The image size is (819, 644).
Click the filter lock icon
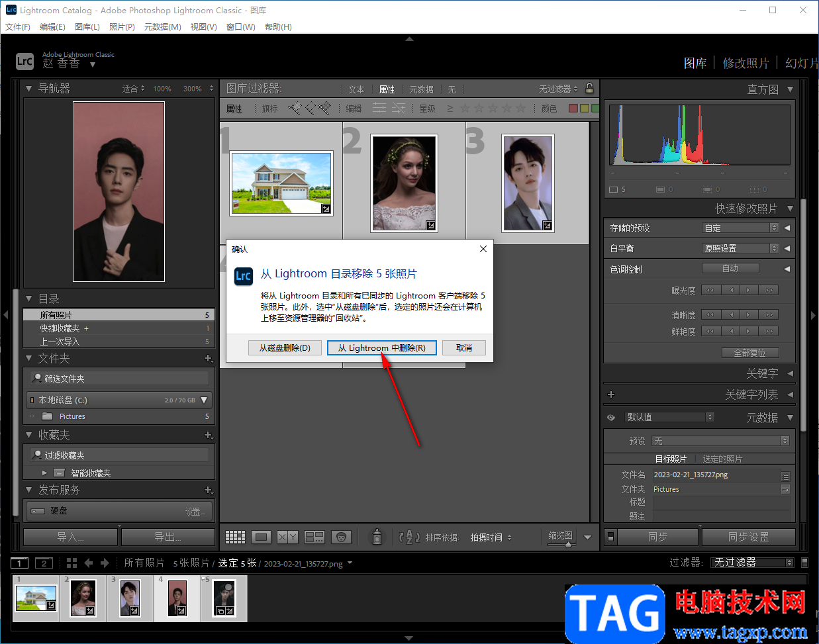(589, 88)
